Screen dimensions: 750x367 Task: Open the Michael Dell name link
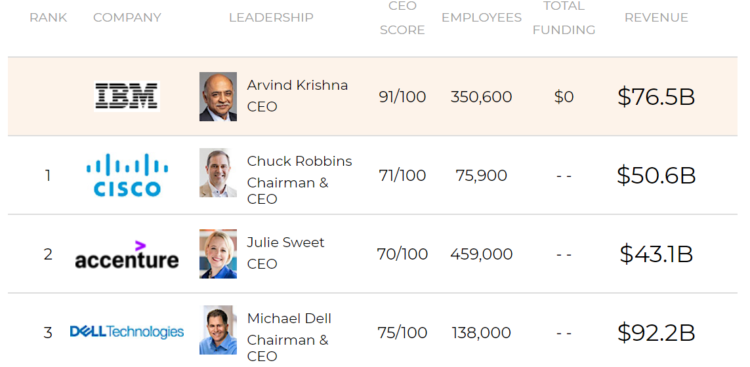coord(289,318)
